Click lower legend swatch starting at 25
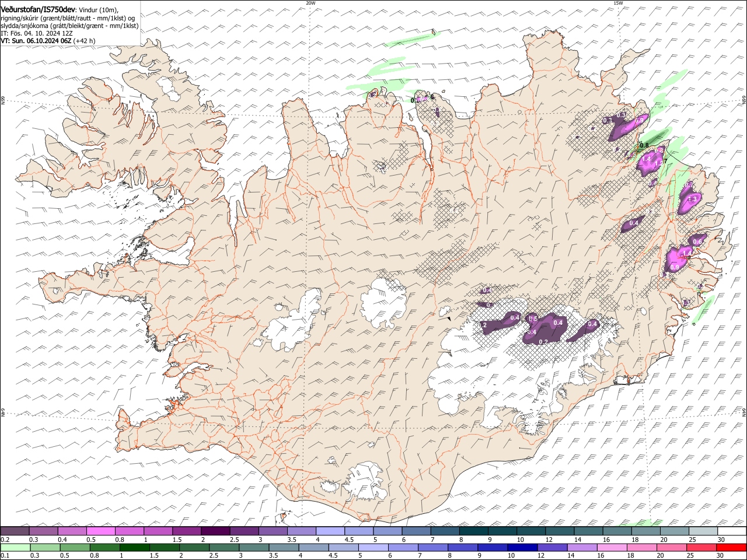This screenshot has height=560, width=747. coord(701,548)
